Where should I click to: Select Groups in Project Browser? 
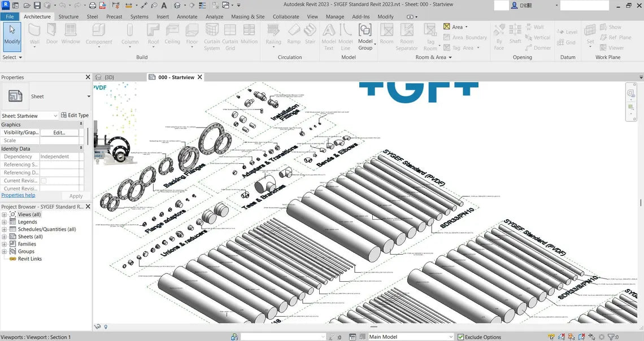26,252
